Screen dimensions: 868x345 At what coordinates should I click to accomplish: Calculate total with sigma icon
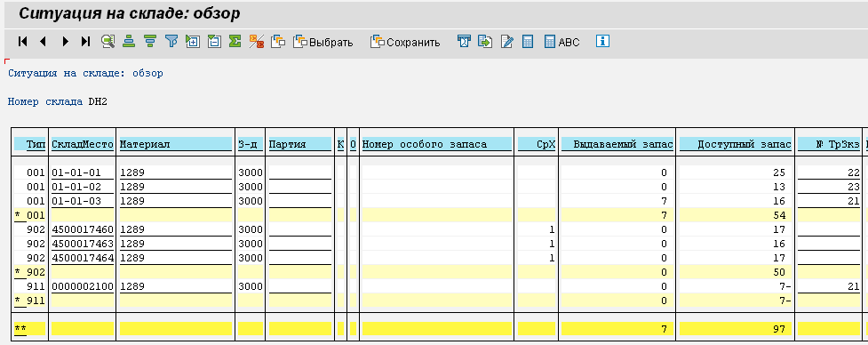[235, 42]
